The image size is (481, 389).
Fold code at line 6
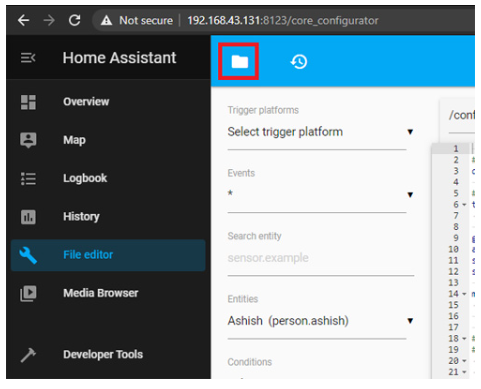pyautogui.click(x=464, y=205)
